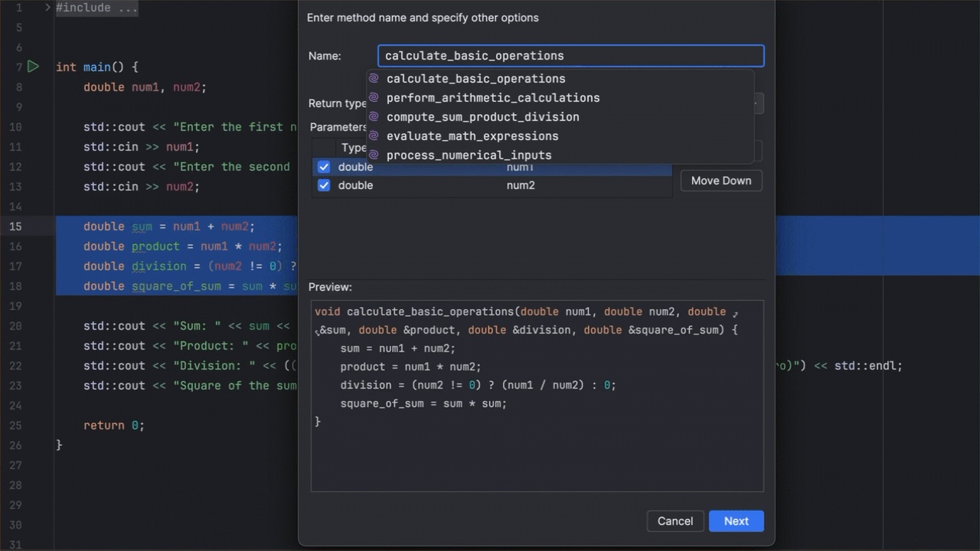This screenshot has height=551, width=980.
Task: Click the "Type" column header
Action: [354, 148]
